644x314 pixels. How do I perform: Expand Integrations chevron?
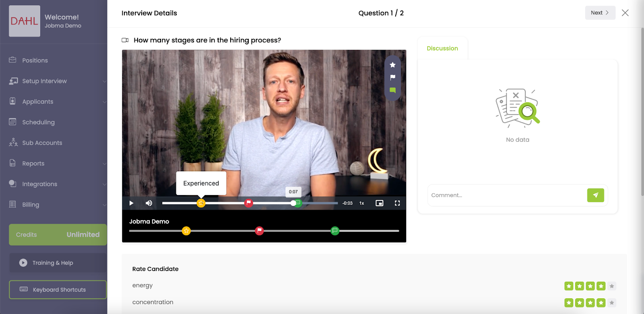[105, 184]
